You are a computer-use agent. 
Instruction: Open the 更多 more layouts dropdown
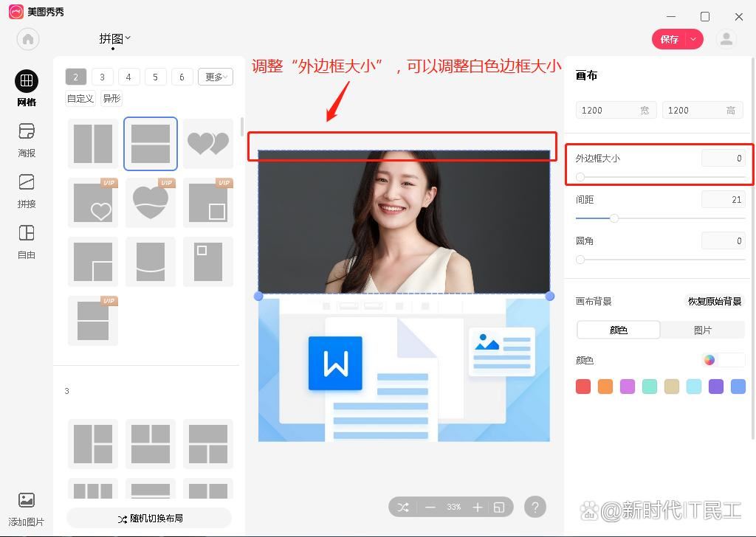215,76
